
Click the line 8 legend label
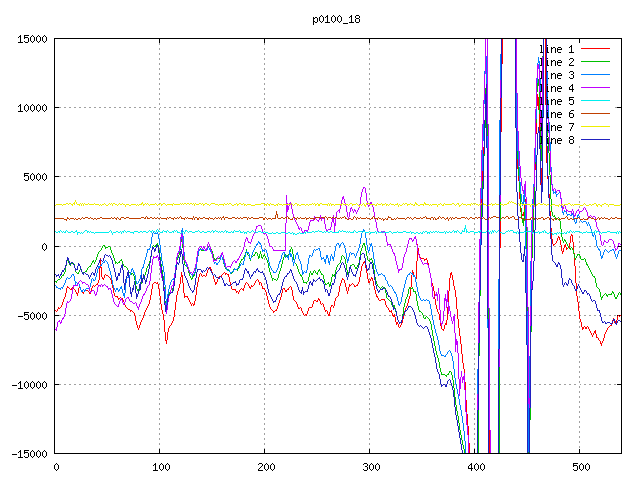click(557, 140)
